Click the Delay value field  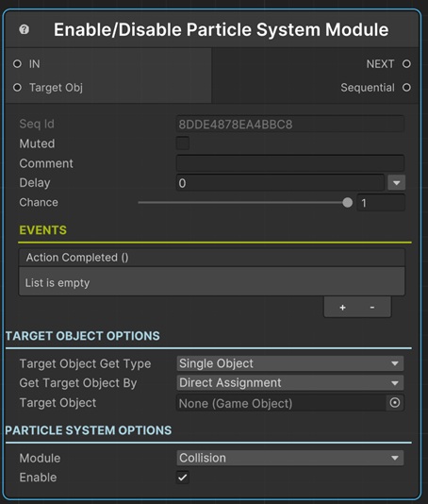tap(280, 183)
